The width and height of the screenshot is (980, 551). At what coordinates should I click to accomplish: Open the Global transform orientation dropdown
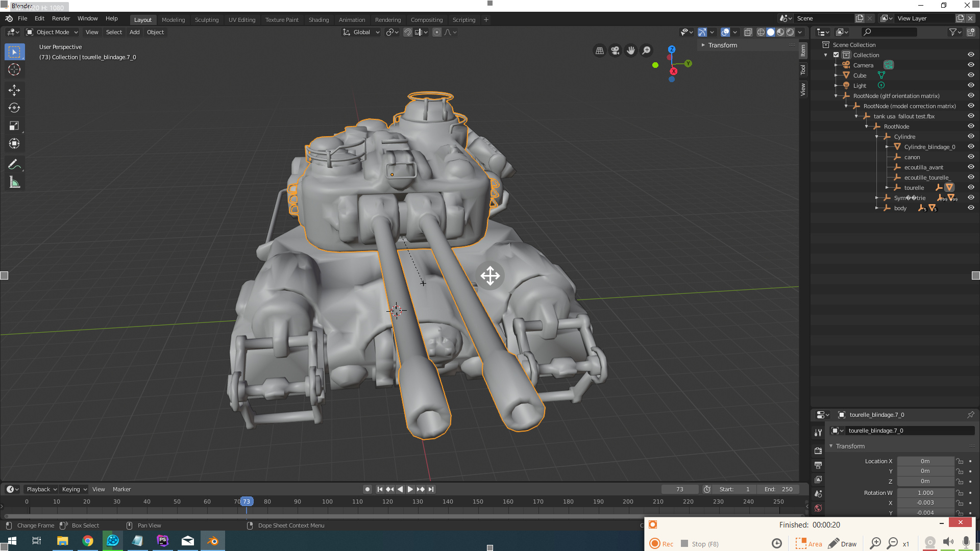click(361, 32)
